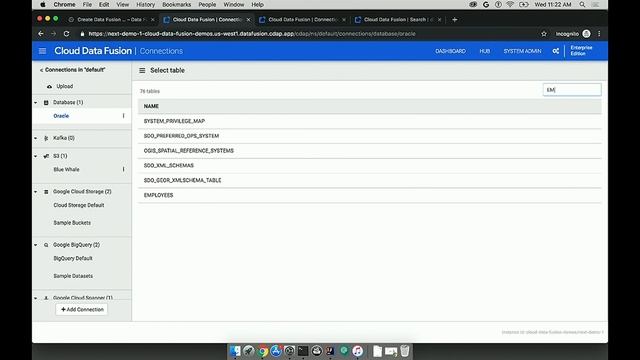Toggle the Select table panel menu icon
The width and height of the screenshot is (640, 360).
point(142,71)
